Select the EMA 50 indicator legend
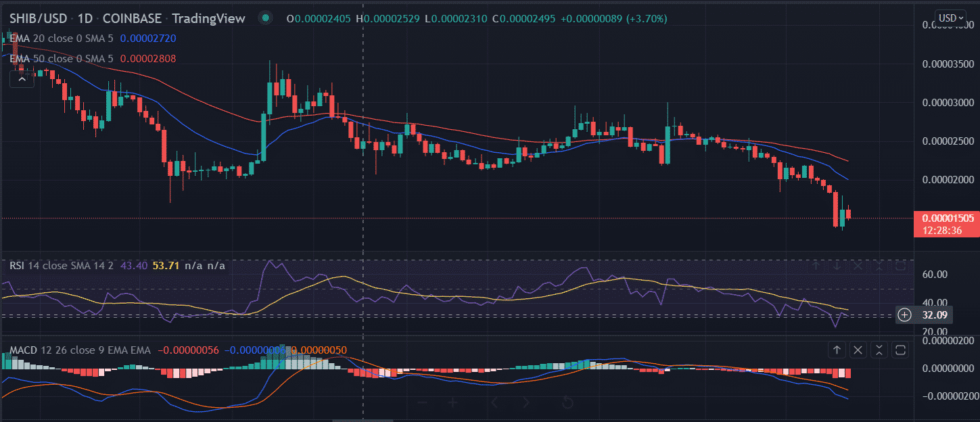Screen dimensions: 980x422 pyautogui.click(x=61, y=59)
